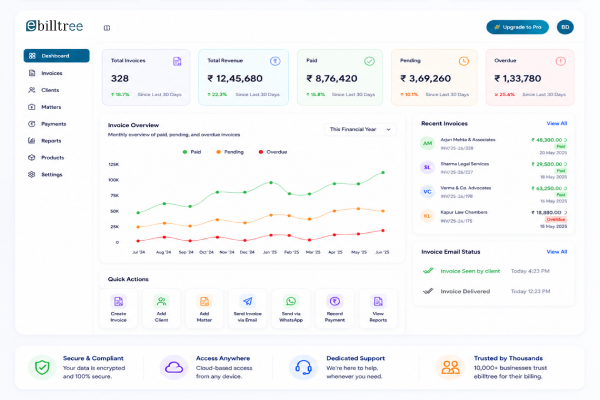Viewport: 600px width, 400px height.
Task: Choose Send via WhatsApp quick action
Action: coord(291,309)
